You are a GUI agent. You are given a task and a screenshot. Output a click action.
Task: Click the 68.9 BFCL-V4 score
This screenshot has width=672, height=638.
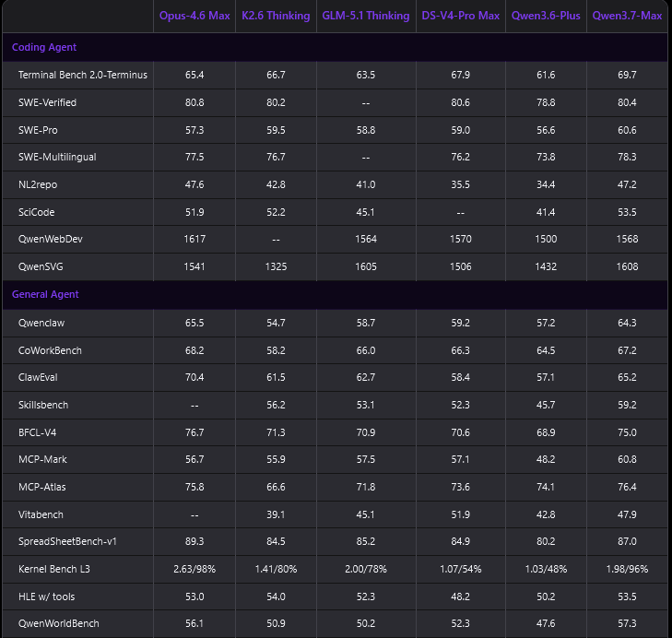pos(546,432)
